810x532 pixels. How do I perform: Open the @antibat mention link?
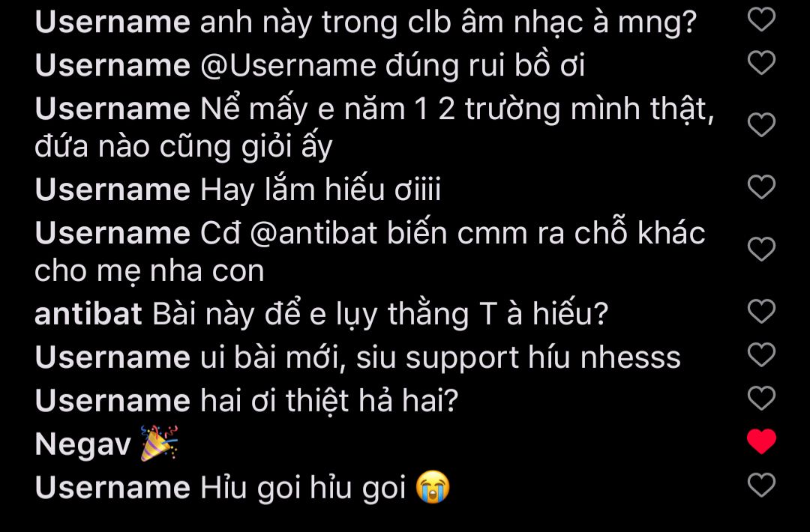point(313,233)
